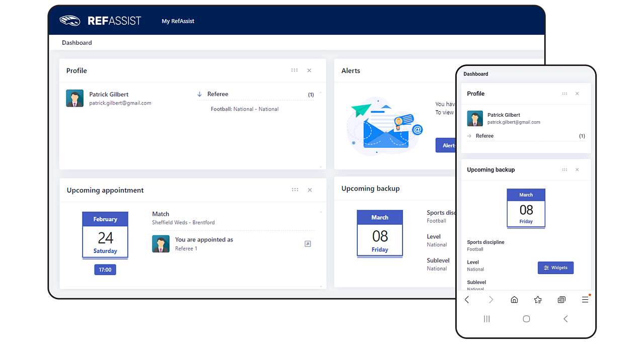Open the mobile browser hamburger menu

[x=585, y=300]
